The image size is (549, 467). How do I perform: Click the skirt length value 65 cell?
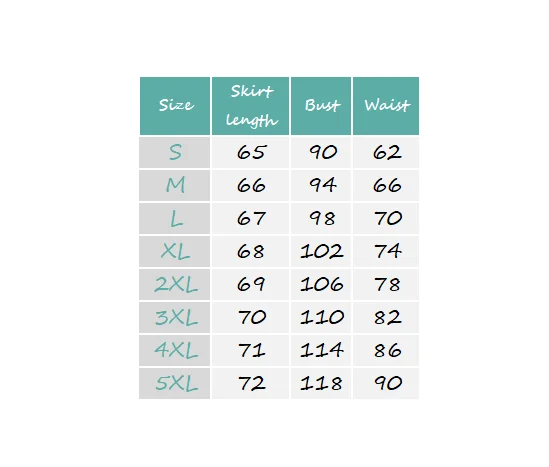[250, 152]
